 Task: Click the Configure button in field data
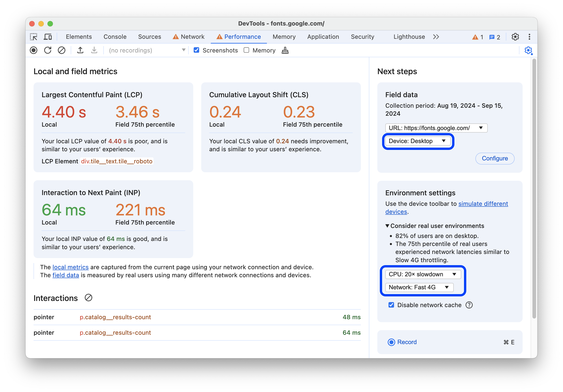click(494, 158)
